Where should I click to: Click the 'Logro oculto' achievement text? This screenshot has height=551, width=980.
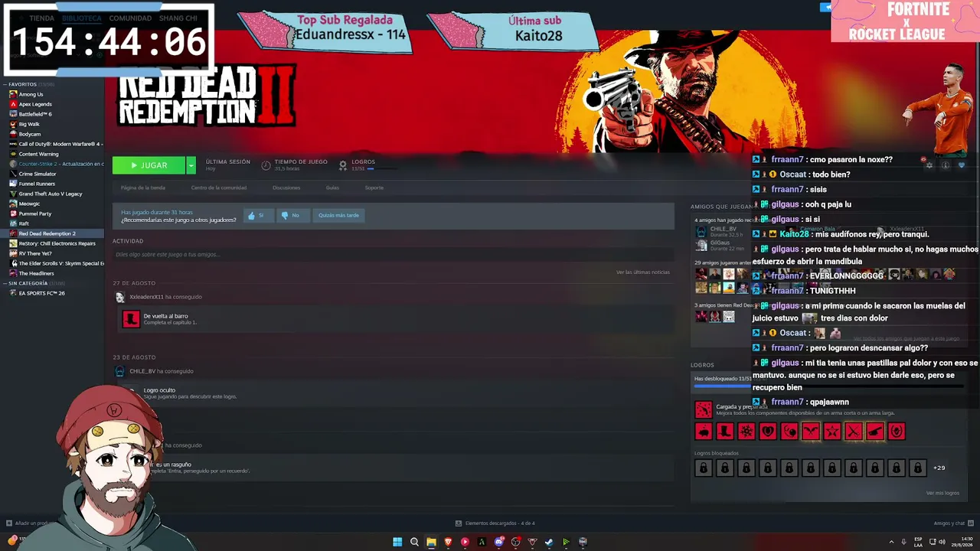159,390
